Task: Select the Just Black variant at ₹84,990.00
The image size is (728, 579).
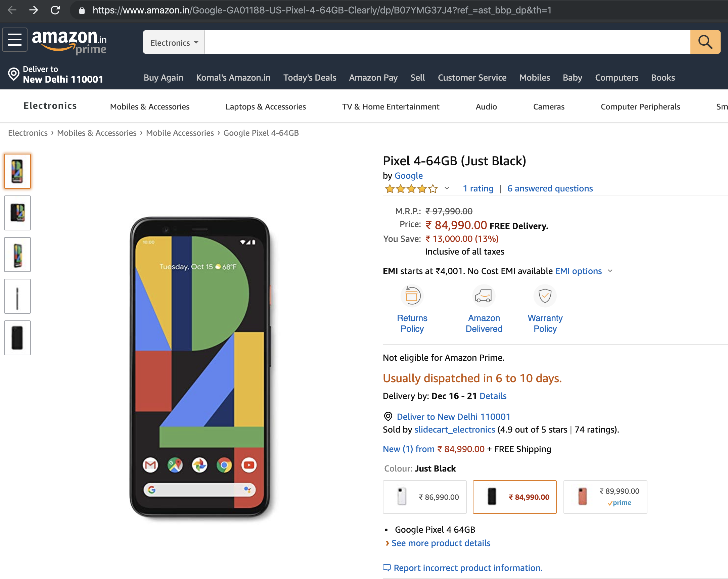Action: [514, 497]
